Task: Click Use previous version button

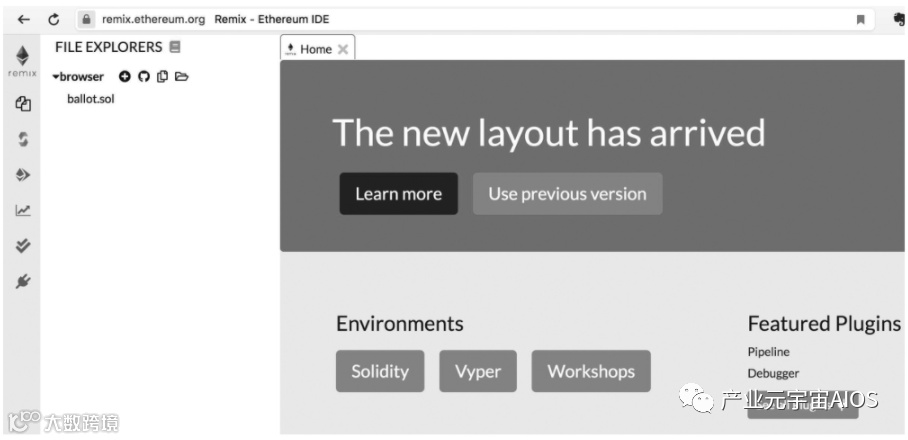Action: (x=568, y=193)
